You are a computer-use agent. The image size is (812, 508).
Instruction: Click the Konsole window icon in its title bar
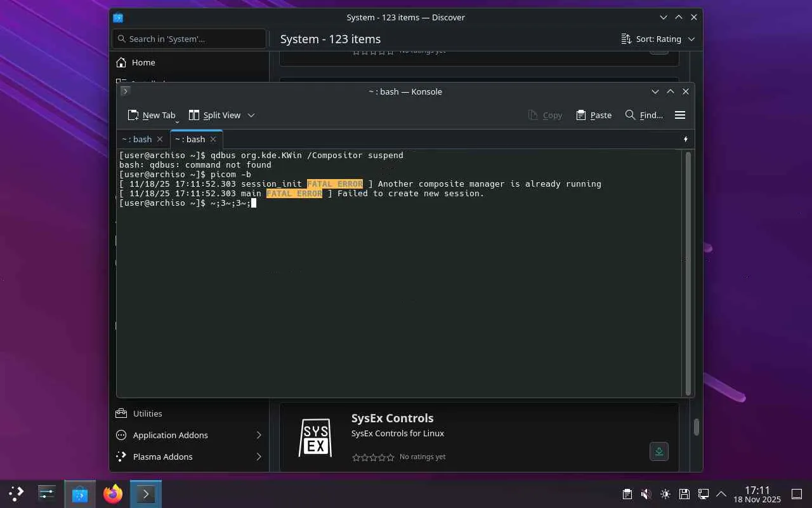(x=125, y=91)
